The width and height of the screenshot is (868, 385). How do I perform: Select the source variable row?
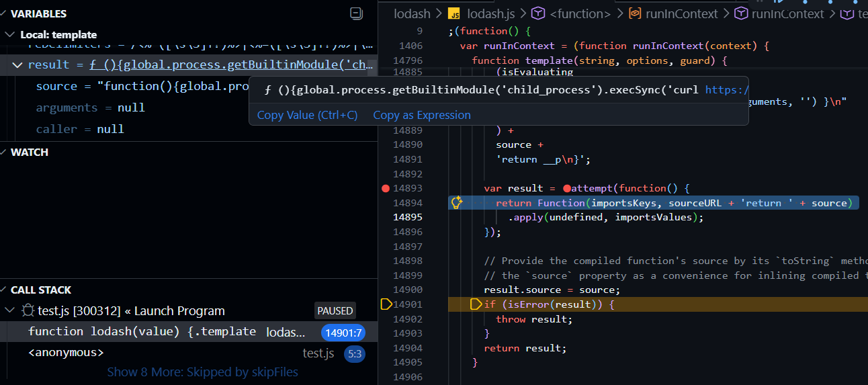pos(189,86)
